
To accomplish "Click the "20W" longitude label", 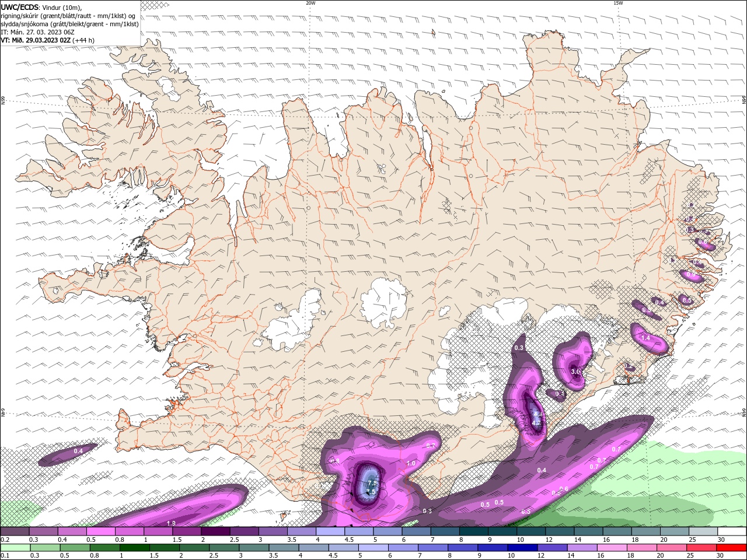I will 310,3.
